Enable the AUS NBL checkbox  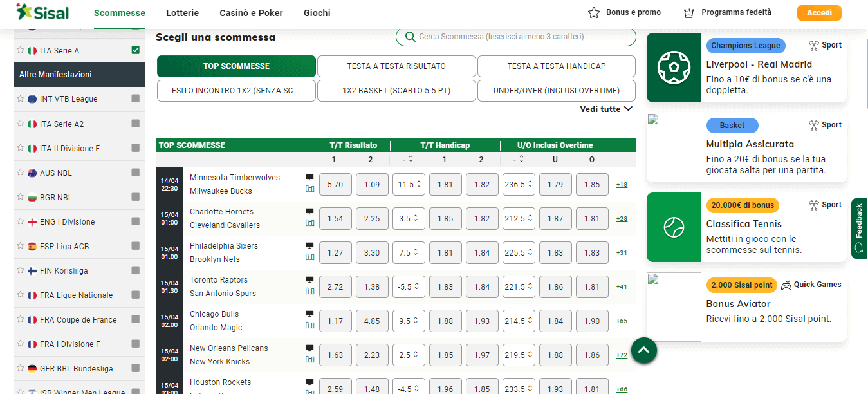(x=135, y=173)
